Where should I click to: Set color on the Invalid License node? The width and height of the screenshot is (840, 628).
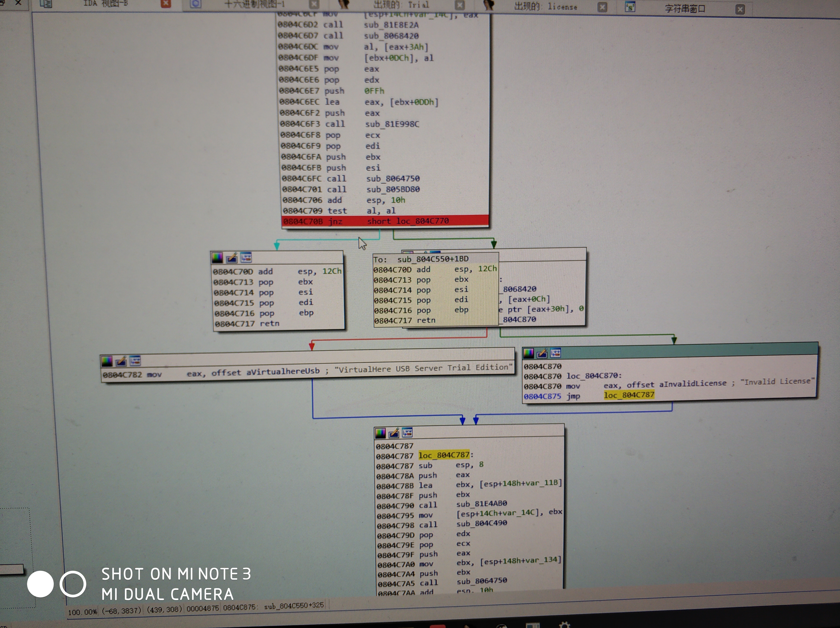click(529, 354)
